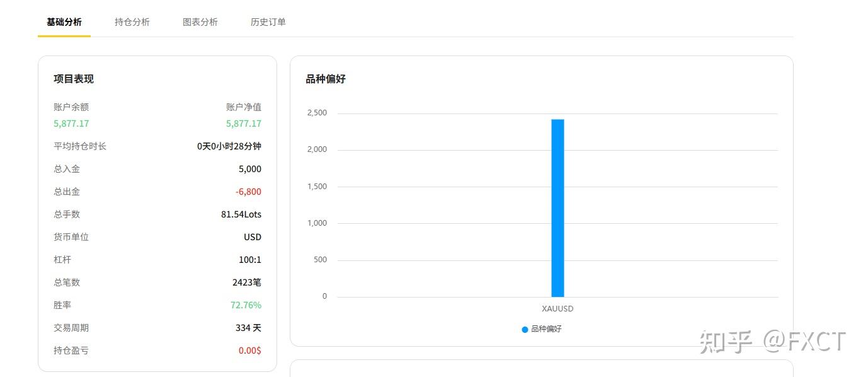Screen dimensions: 868x377
Task: Open the 历史订单 tab
Action: [268, 22]
